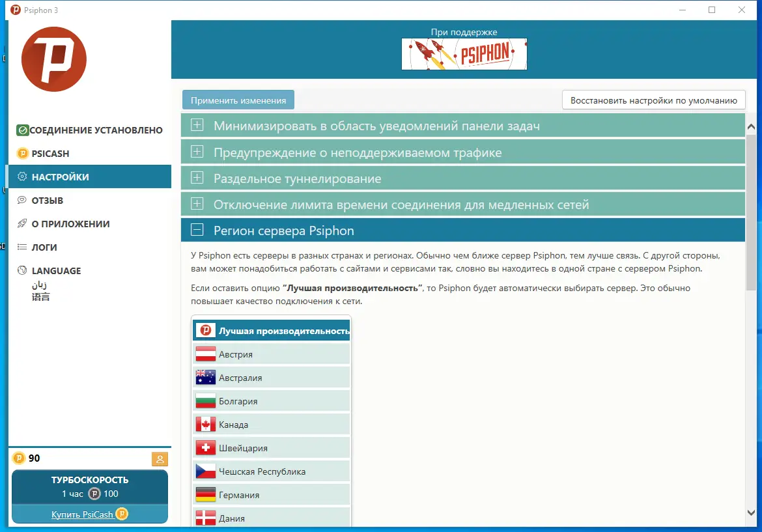Click the PsiCash coin icon in menu
The image size is (762, 532).
point(22,154)
